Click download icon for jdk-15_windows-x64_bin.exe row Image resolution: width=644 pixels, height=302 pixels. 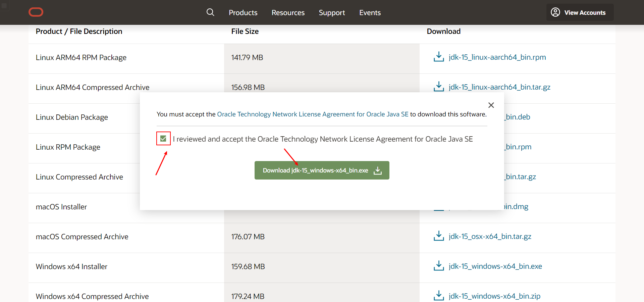point(439,266)
